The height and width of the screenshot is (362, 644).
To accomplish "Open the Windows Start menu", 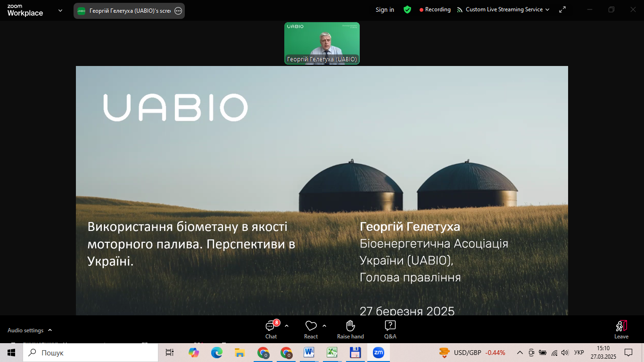I will 11,353.
